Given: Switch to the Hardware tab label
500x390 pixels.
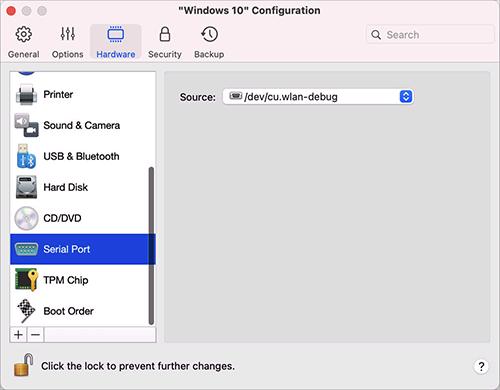Looking at the screenshot, I should pos(116,54).
